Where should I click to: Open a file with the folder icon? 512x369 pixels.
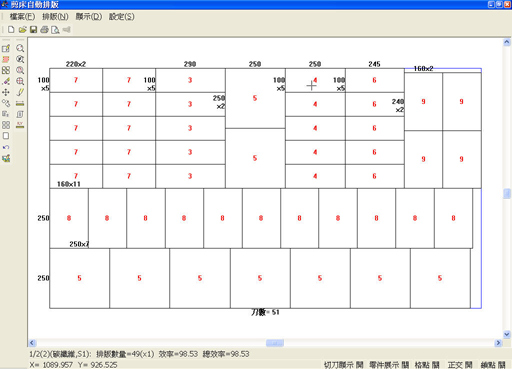(22, 30)
